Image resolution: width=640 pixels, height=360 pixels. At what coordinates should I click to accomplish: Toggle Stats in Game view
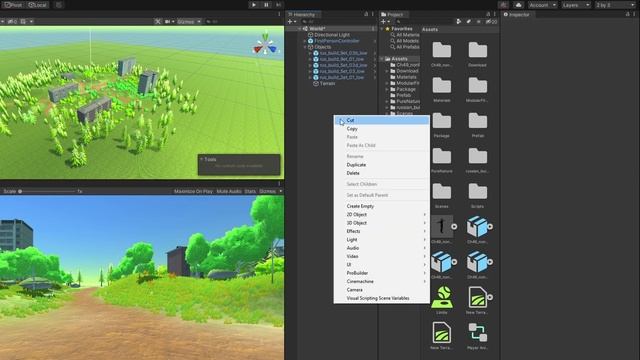coord(250,191)
